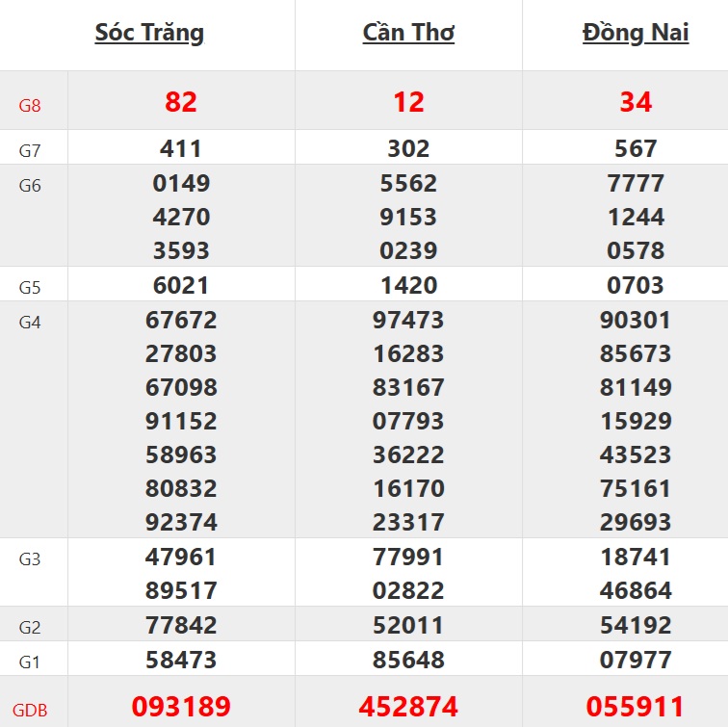Click the G3 number 46864
This screenshot has width=728, height=727.
[x=636, y=590]
